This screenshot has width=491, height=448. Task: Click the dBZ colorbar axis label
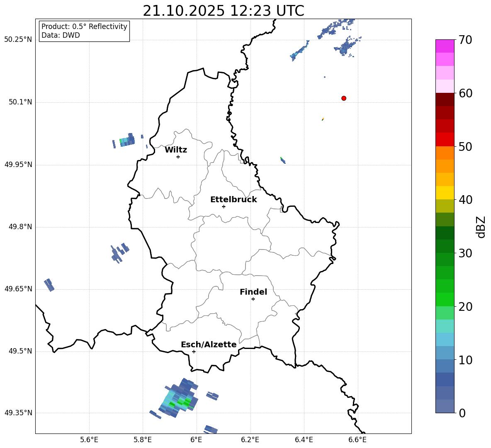tap(481, 227)
